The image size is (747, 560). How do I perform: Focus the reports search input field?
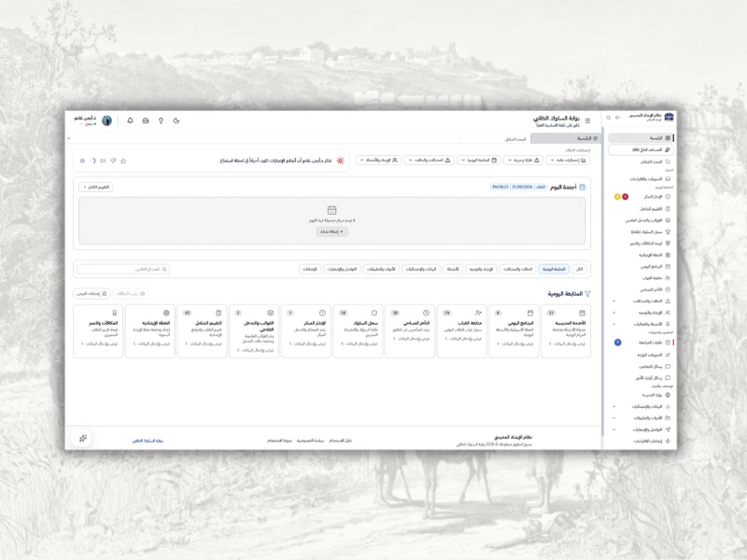pyautogui.click(x=123, y=270)
